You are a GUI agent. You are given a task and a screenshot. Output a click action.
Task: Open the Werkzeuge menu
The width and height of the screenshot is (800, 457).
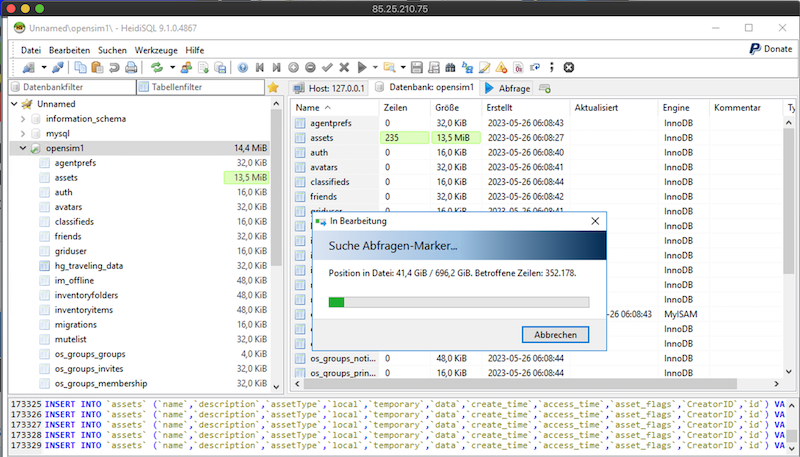coord(156,49)
